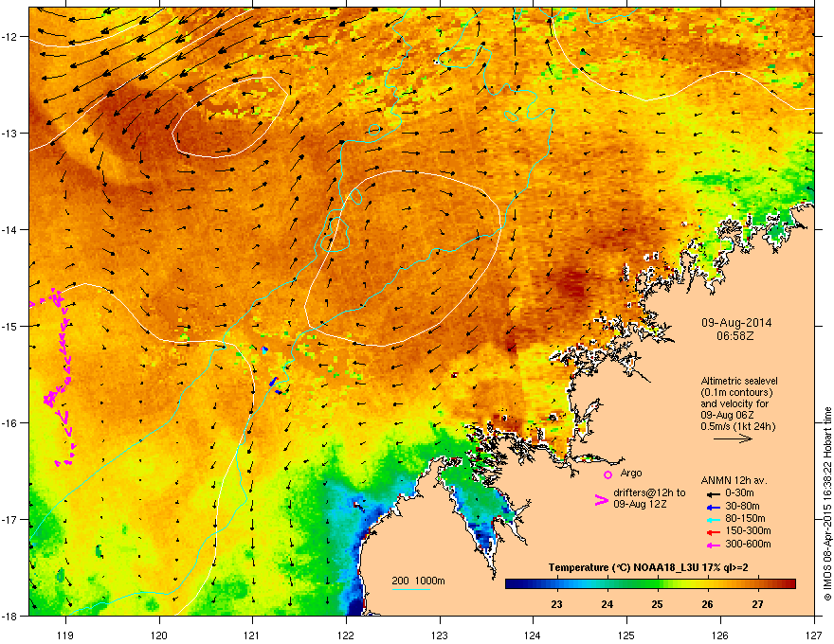Click the green section of color bar near 24.5
The width and height of the screenshot is (834, 644).
click(x=633, y=584)
